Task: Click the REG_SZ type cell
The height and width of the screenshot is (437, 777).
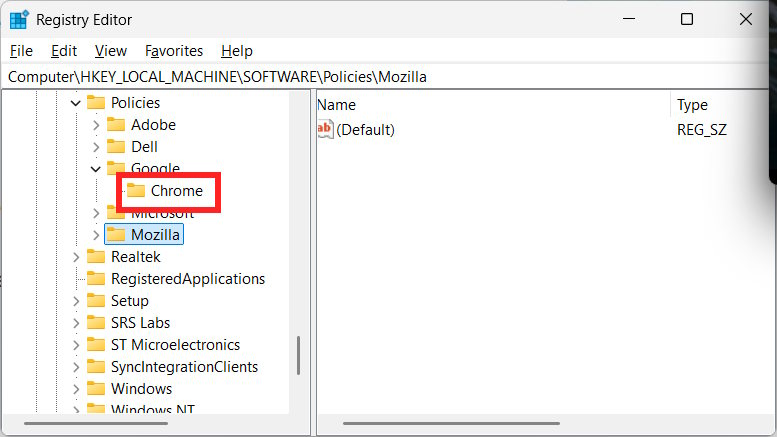Action: 702,130
